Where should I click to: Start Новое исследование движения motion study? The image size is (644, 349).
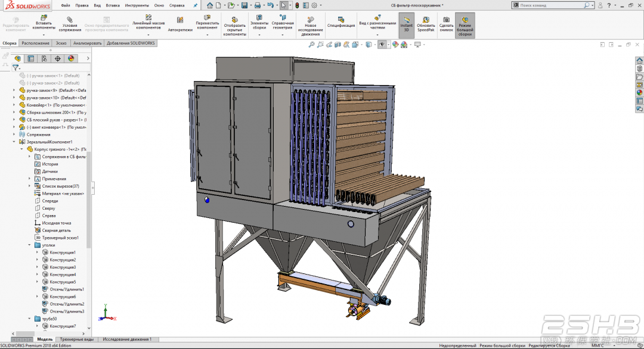(310, 26)
